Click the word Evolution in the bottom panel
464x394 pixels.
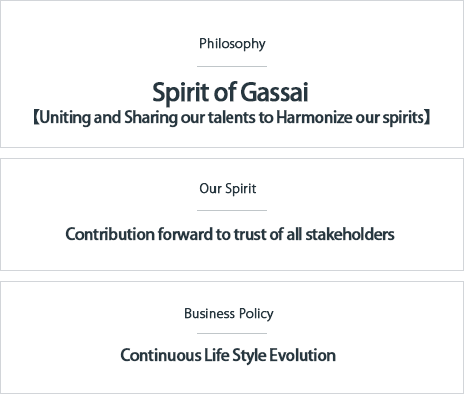(x=302, y=355)
